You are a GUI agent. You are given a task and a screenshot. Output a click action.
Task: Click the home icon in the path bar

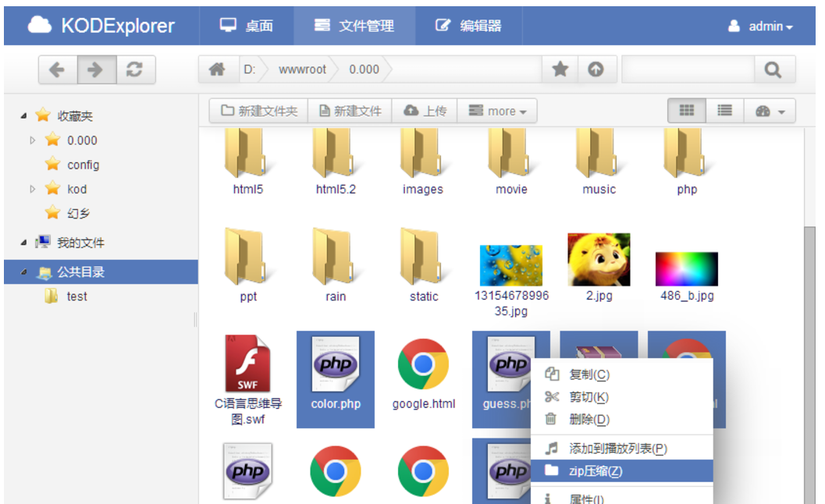pyautogui.click(x=217, y=69)
